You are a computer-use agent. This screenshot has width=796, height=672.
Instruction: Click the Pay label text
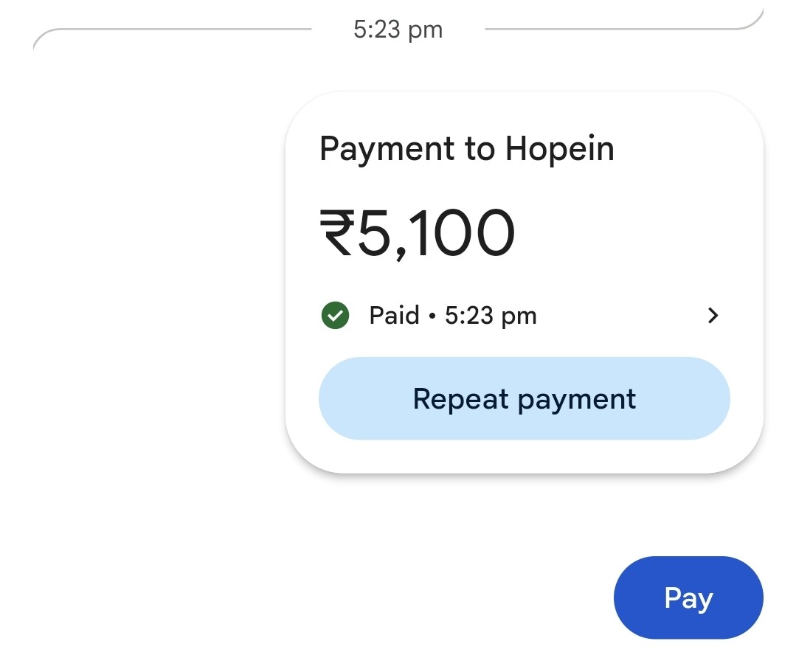pyautogui.click(x=688, y=598)
